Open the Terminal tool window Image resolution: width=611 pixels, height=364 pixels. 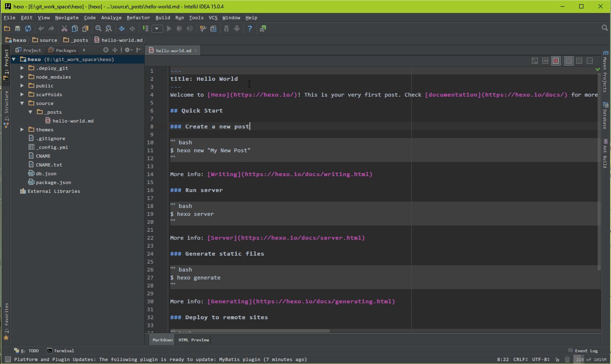coord(61,351)
